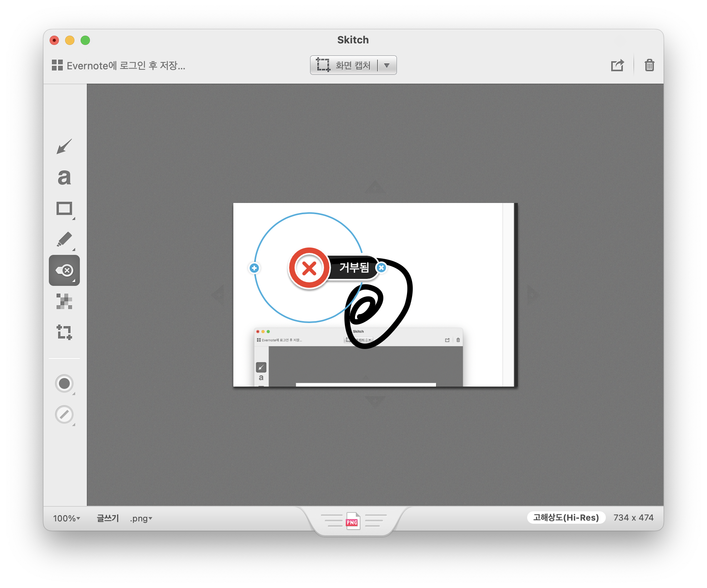Click the canvas expand-left arrow

click(x=218, y=295)
